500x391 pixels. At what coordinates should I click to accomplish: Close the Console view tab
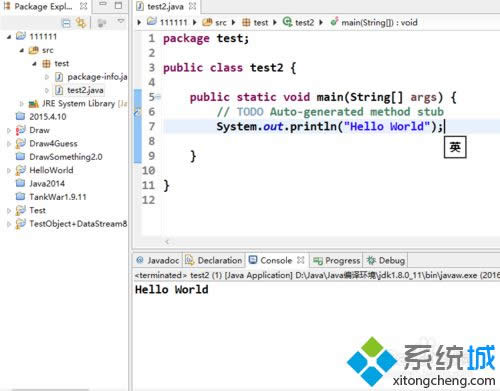click(300, 260)
